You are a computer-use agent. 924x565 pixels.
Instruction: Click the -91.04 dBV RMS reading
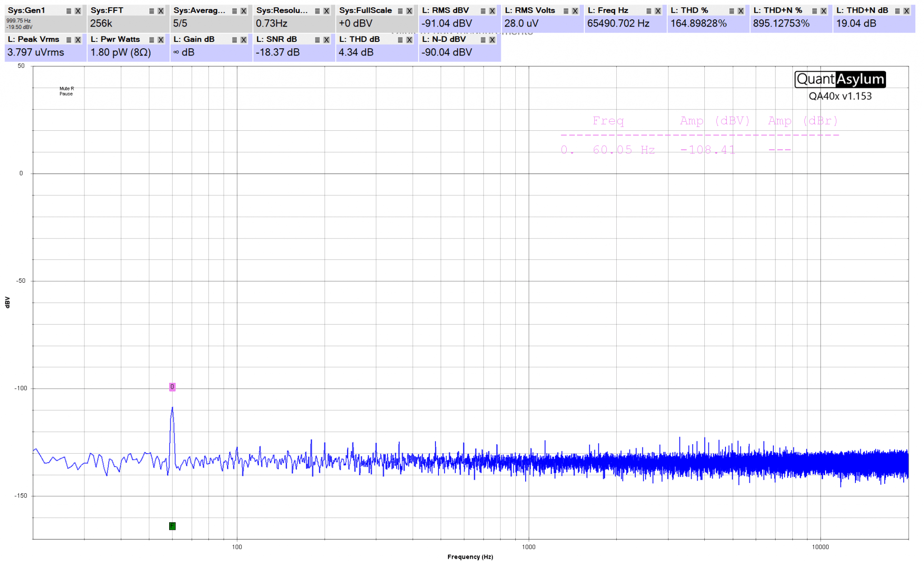click(447, 23)
